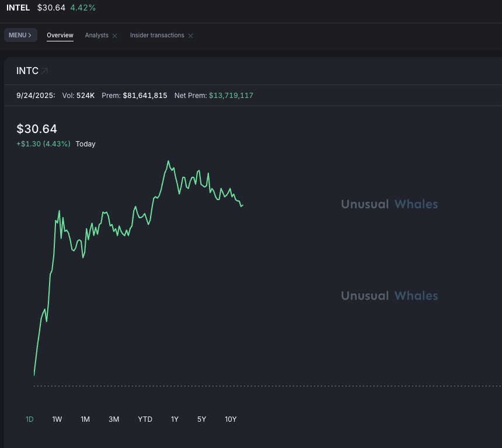Click the Prem value $81,641,815
Image resolution: width=502 pixels, height=448 pixels.
[x=145, y=95]
